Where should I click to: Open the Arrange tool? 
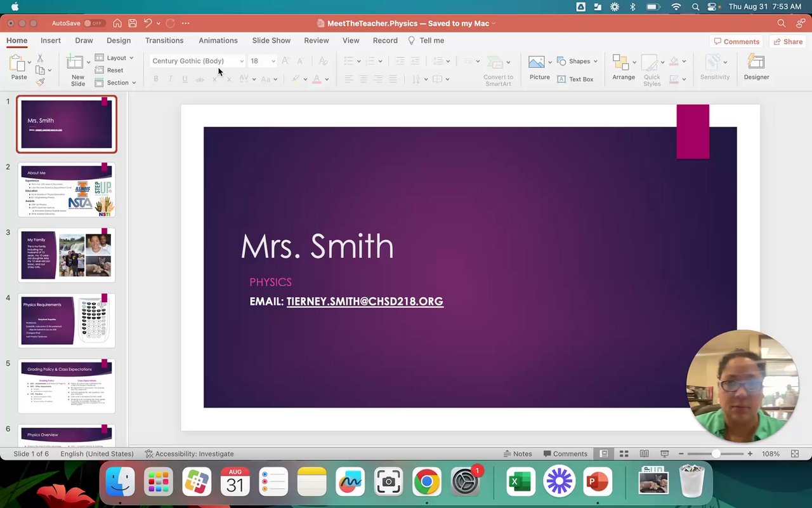(623, 68)
